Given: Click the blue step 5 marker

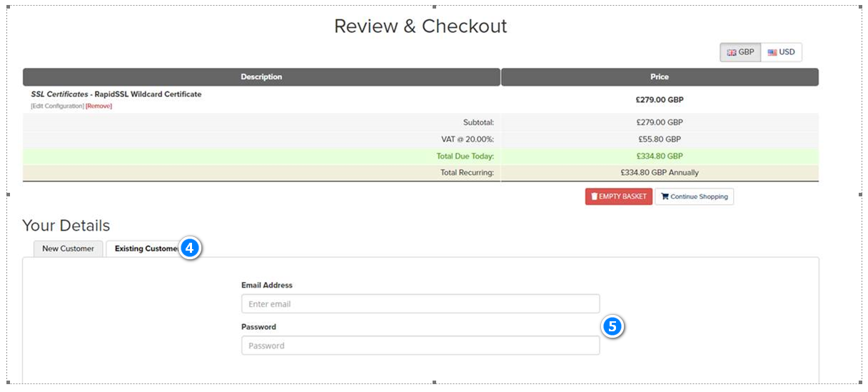Looking at the screenshot, I should click(x=613, y=326).
